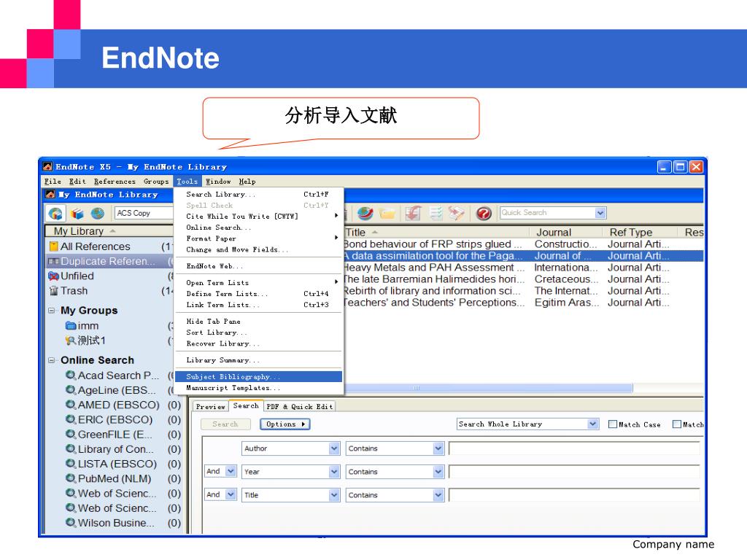Select the imm custom group

[x=82, y=326]
